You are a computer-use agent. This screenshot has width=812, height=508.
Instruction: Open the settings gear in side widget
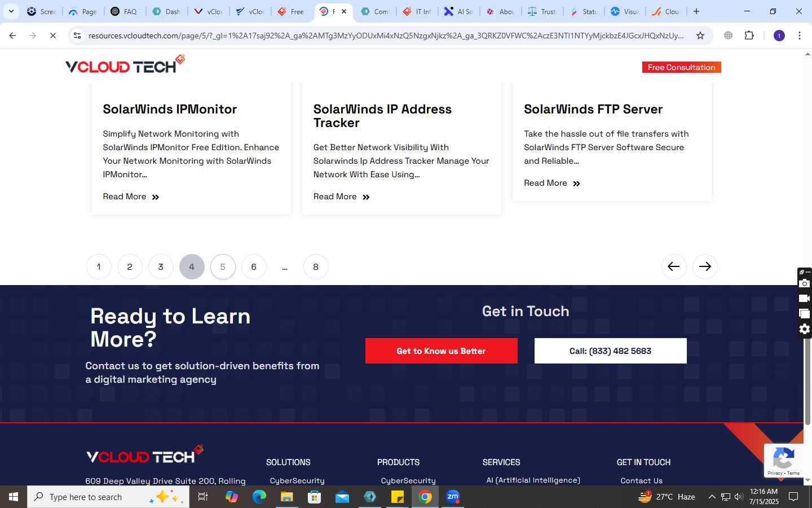click(805, 329)
